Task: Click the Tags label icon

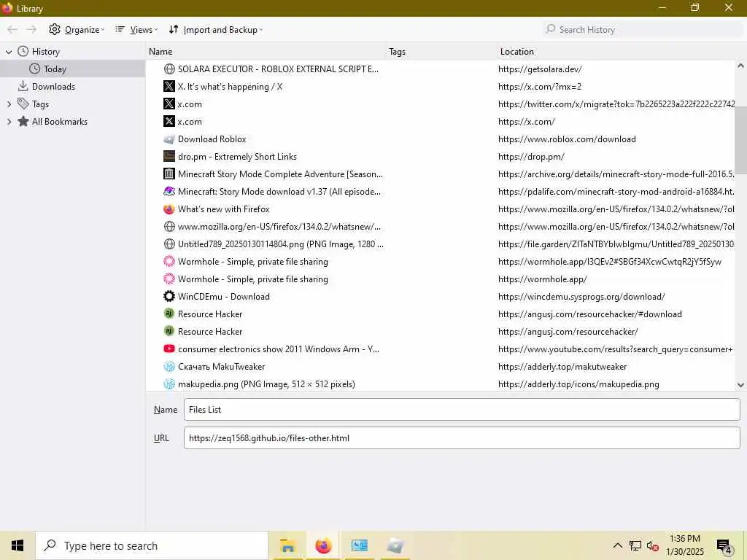Action: coord(23,104)
